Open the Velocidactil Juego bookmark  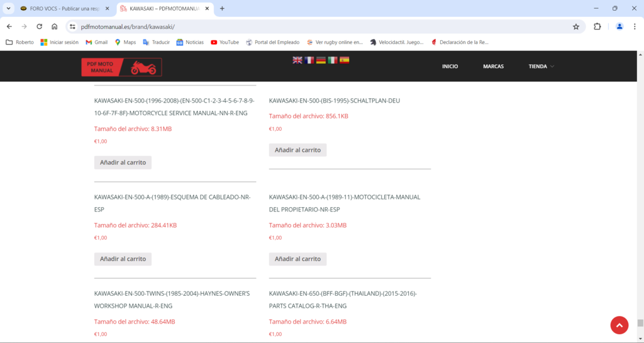tap(397, 42)
